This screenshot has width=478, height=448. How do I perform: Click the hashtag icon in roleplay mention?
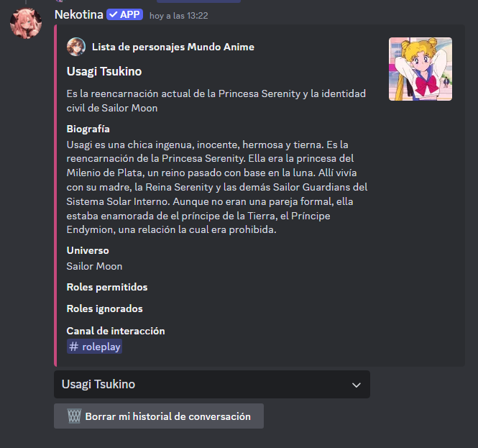[x=73, y=347]
